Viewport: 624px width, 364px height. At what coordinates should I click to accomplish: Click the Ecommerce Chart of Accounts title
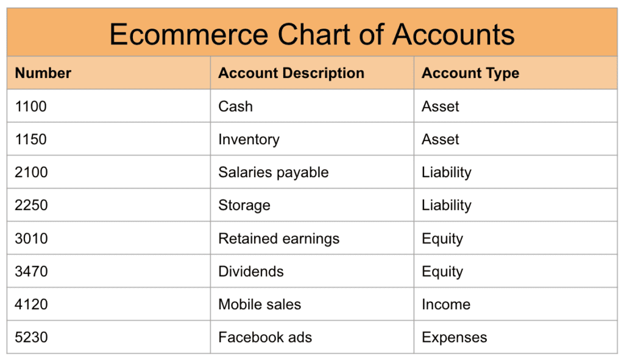coord(312,34)
